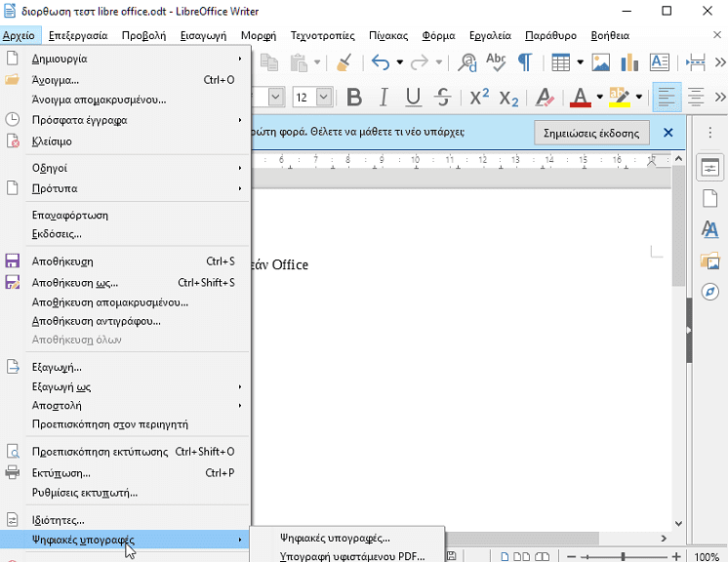This screenshot has height=562, width=728.
Task: Click the vertical scrollbar down arrow
Action: click(x=678, y=524)
